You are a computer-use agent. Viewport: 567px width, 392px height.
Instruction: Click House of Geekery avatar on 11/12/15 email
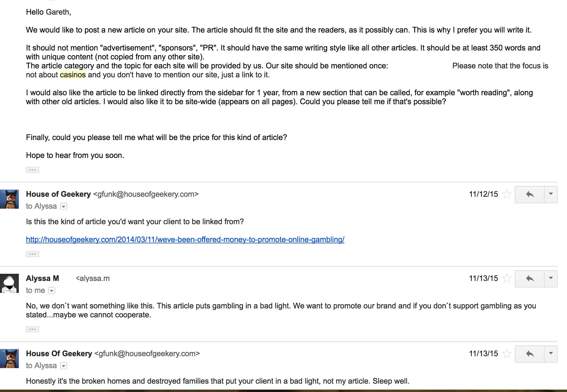coord(10,199)
